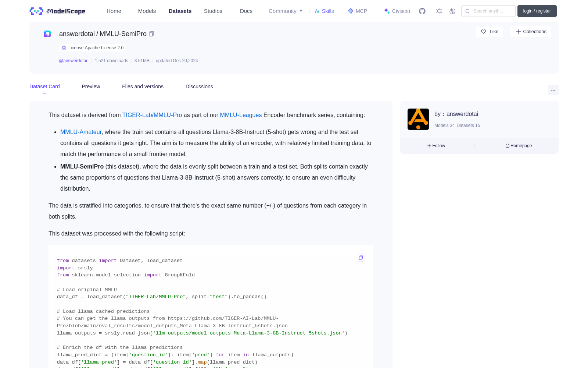This screenshot has height=368, width=588.
Task: Click the '1,521 downloads' text
Action: (x=111, y=61)
